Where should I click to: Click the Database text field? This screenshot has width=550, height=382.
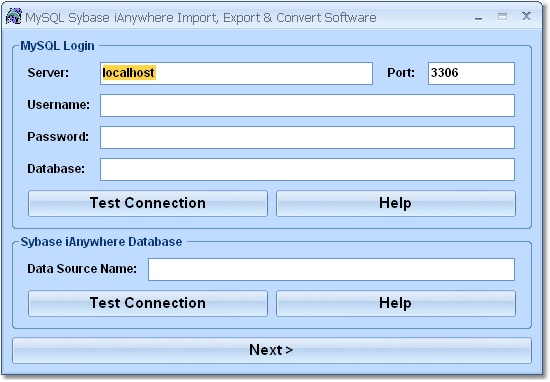307,169
